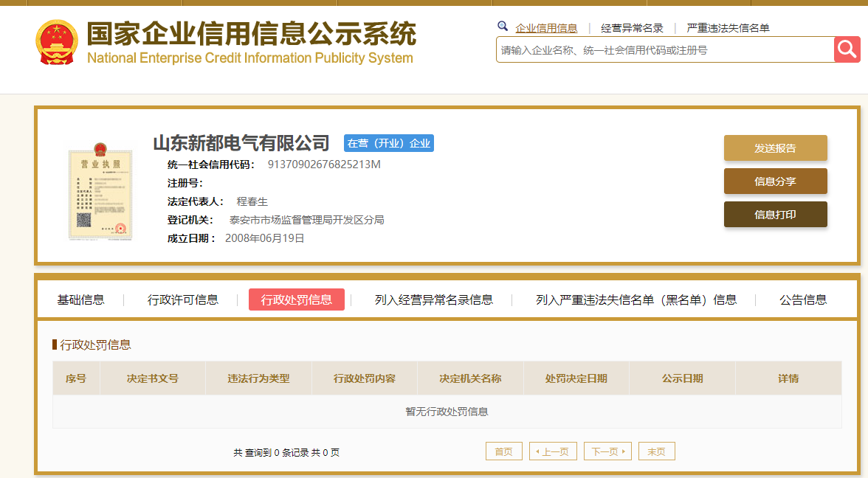Click company name 山东新都电气有限公司

coord(241,143)
